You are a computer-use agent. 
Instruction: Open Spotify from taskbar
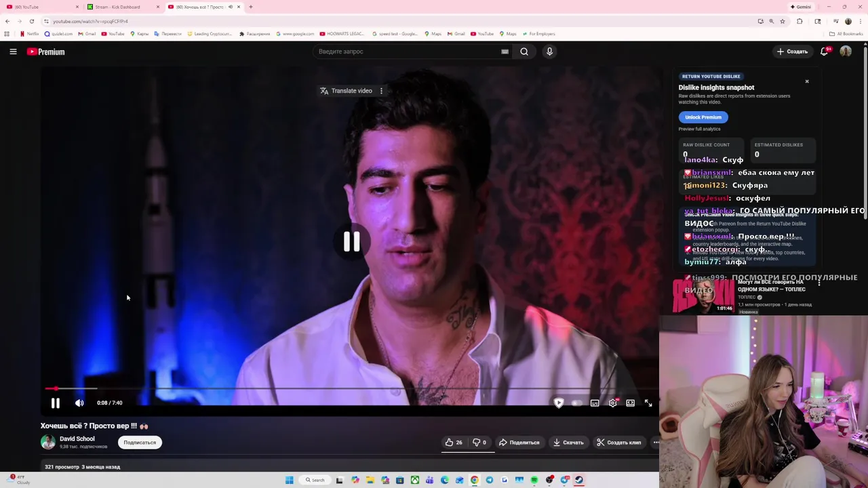534,480
